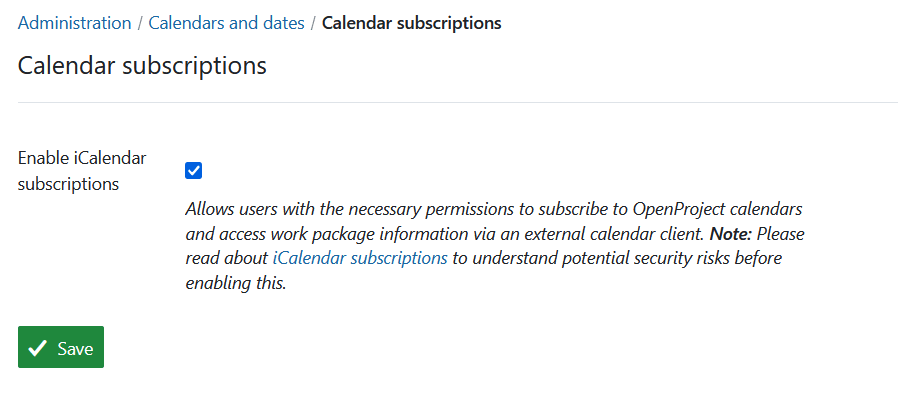Click the slash after Administration breadcrumb
This screenshot has height=407, width=898.
tap(140, 22)
